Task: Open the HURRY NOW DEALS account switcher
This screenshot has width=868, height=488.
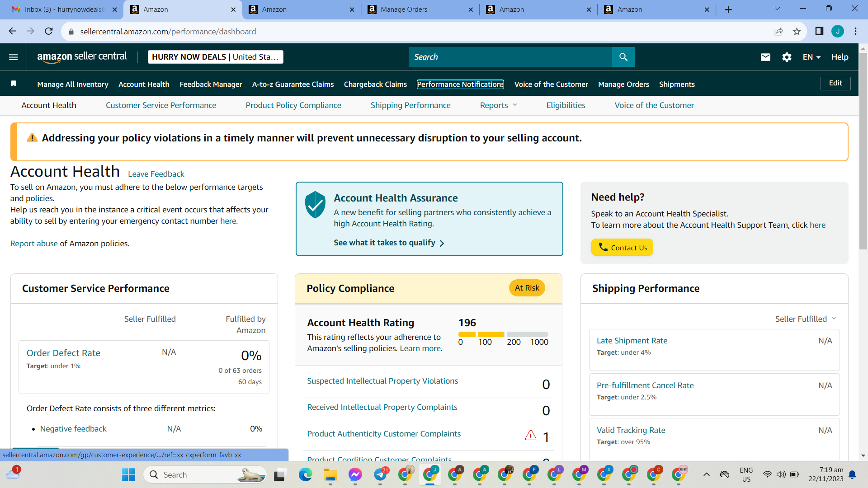Action: click(x=215, y=57)
